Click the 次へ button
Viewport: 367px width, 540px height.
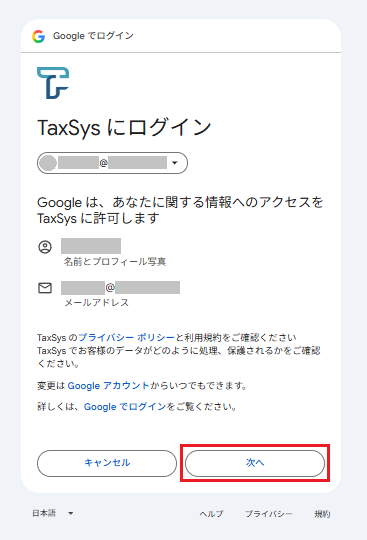255,463
